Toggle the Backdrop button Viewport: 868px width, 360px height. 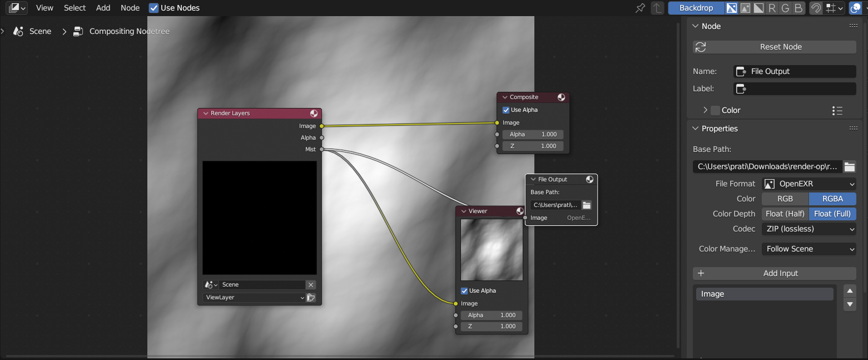(696, 8)
